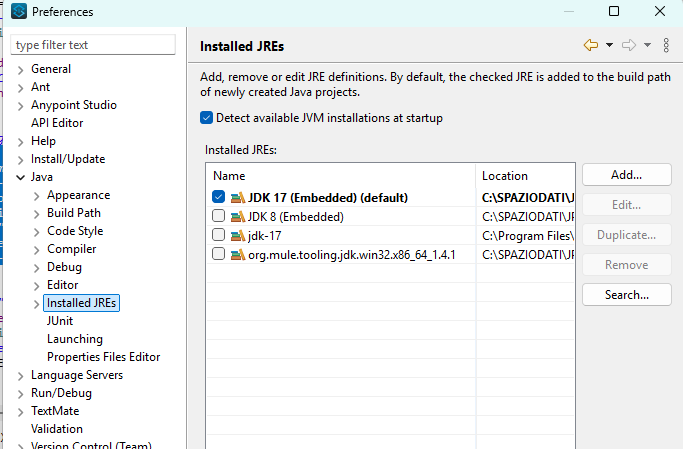Click the jdk-17 library icon
The width and height of the screenshot is (683, 449).
237,236
